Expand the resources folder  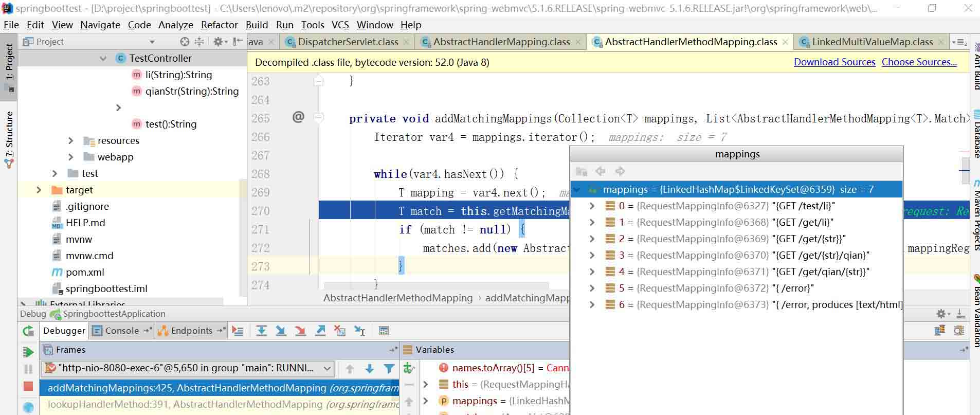tap(71, 140)
